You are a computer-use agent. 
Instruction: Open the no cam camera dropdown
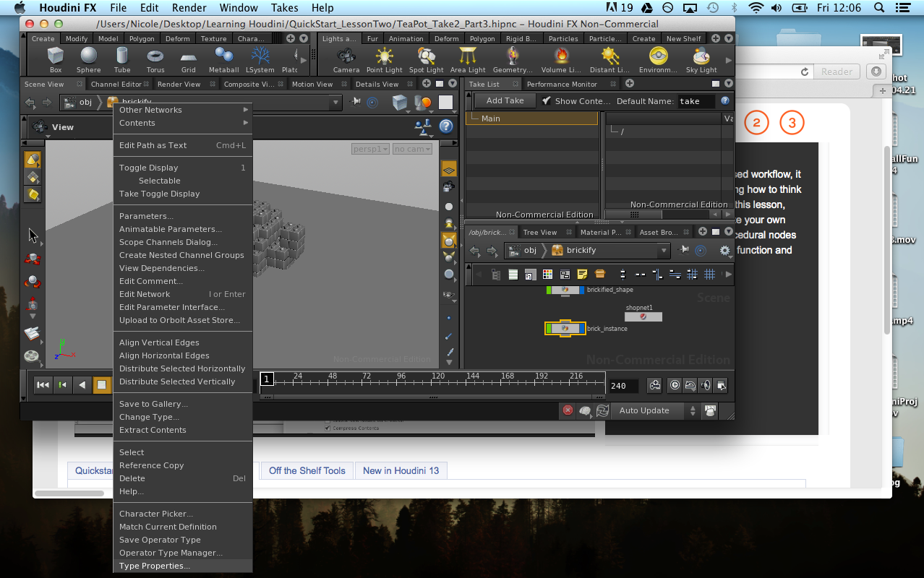pyautogui.click(x=412, y=149)
